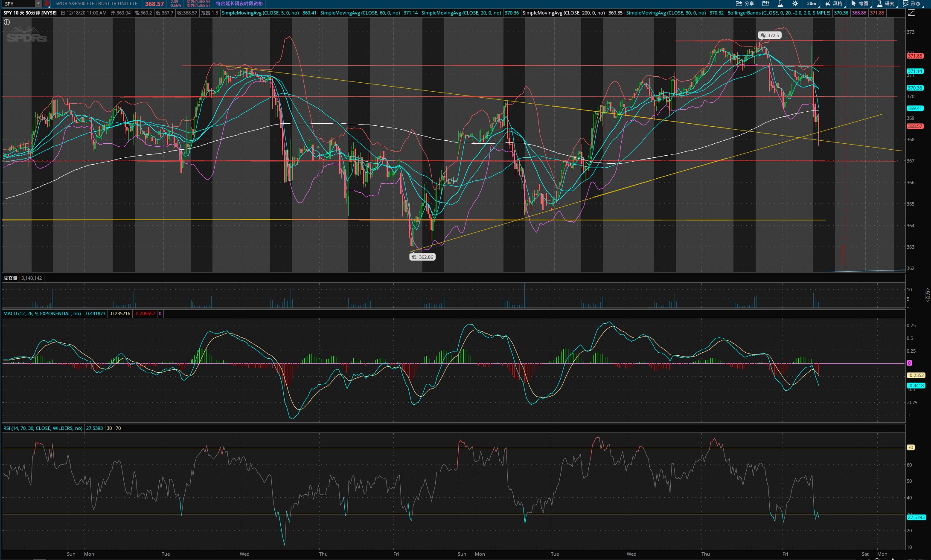Click the 371.85 red price axis tag
Viewport: 931px width, 560px height.
tap(915, 56)
